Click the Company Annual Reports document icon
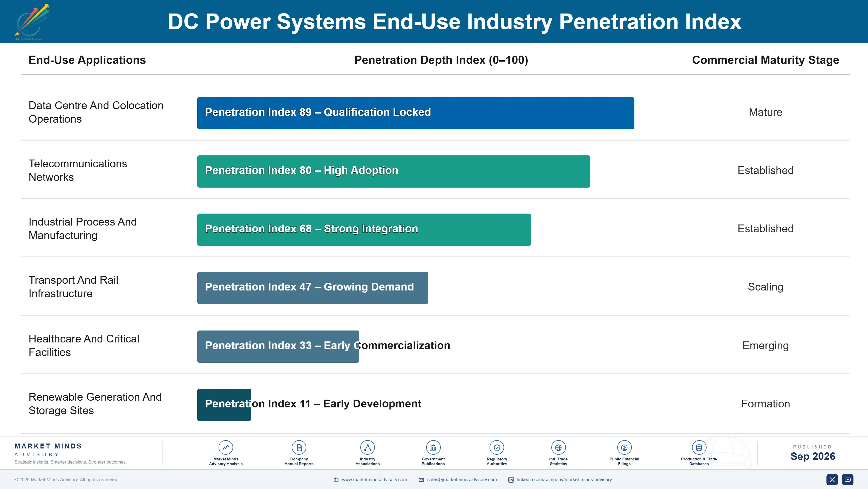Viewport: 868px width, 489px height. click(299, 447)
